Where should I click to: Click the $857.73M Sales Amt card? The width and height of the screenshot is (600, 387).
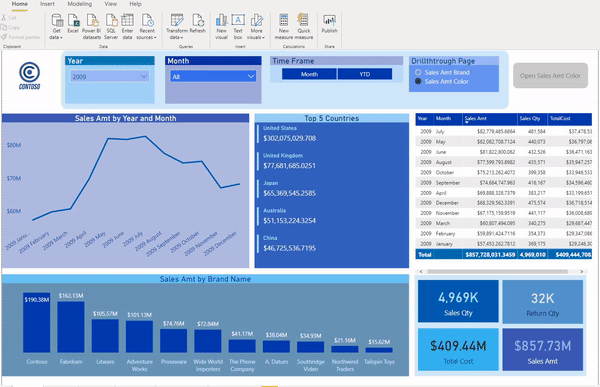pyautogui.click(x=543, y=349)
